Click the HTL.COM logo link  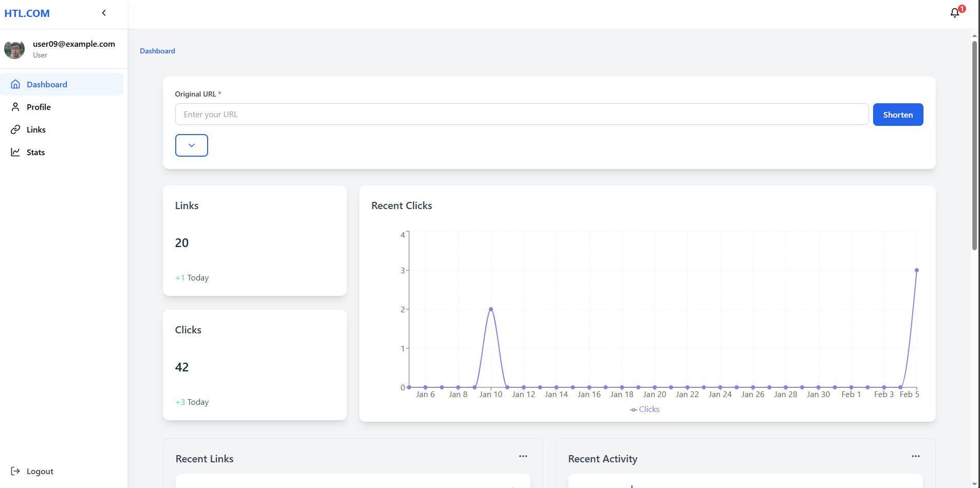[x=27, y=13]
